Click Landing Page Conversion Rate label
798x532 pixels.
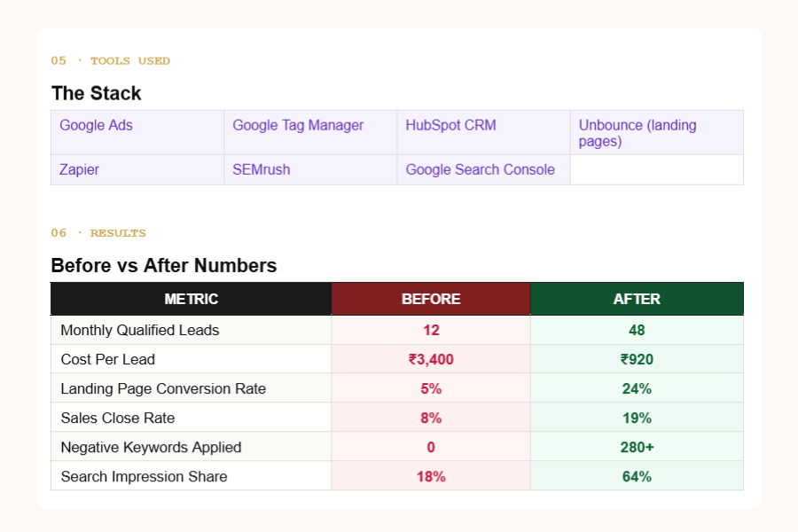tap(163, 388)
